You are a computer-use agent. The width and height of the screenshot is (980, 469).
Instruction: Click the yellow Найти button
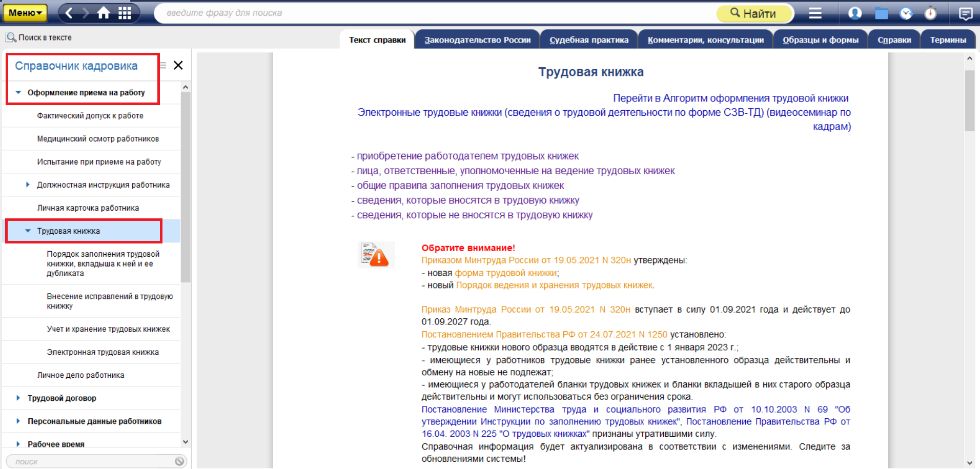click(754, 13)
